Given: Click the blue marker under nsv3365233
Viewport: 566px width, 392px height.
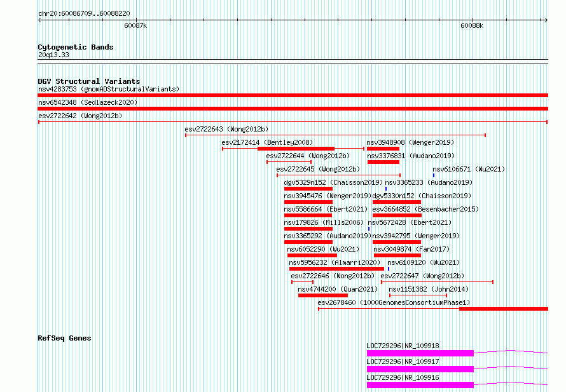Looking at the screenshot, I should [386, 189].
